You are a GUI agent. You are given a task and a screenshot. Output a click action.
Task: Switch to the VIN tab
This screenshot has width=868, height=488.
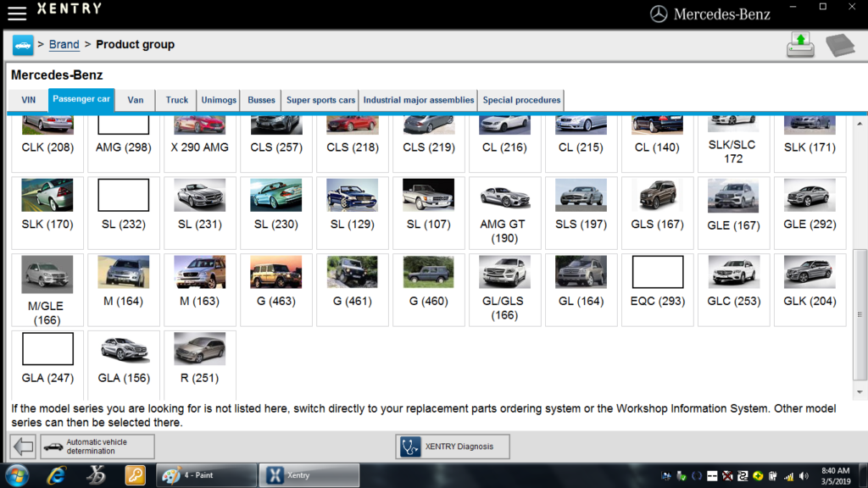tap(28, 100)
